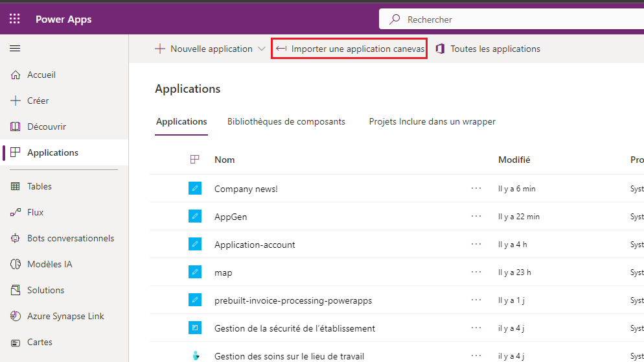The width and height of the screenshot is (644, 362).
Task: Click the icon for prebuilt-invoice-processing-powerapps
Action: (x=195, y=300)
